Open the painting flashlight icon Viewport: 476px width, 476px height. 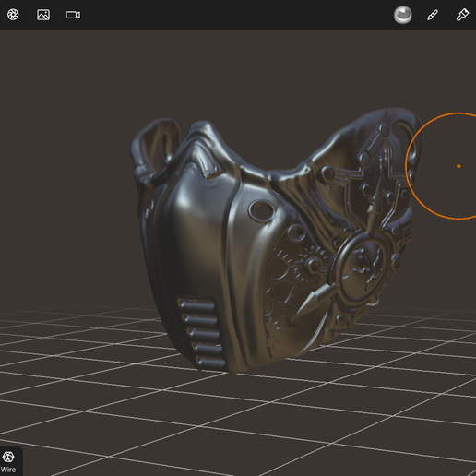pos(462,15)
